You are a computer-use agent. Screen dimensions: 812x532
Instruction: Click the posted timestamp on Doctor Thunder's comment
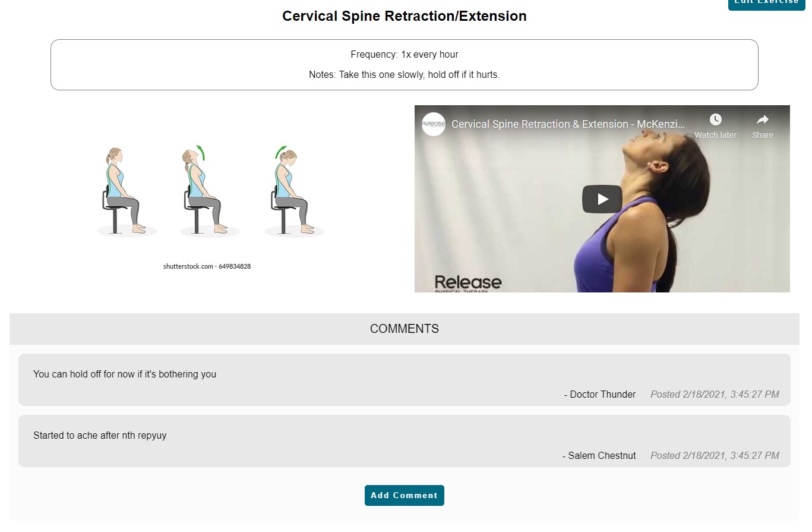pyautogui.click(x=715, y=394)
